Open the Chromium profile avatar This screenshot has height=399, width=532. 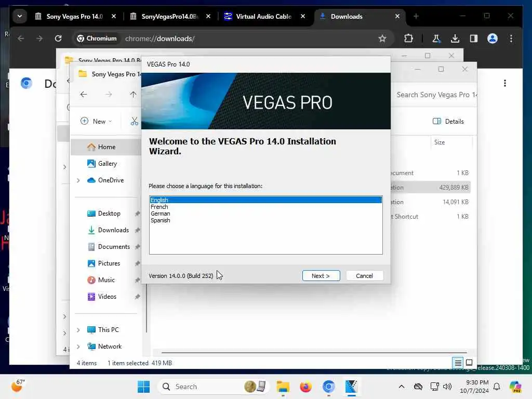(493, 38)
